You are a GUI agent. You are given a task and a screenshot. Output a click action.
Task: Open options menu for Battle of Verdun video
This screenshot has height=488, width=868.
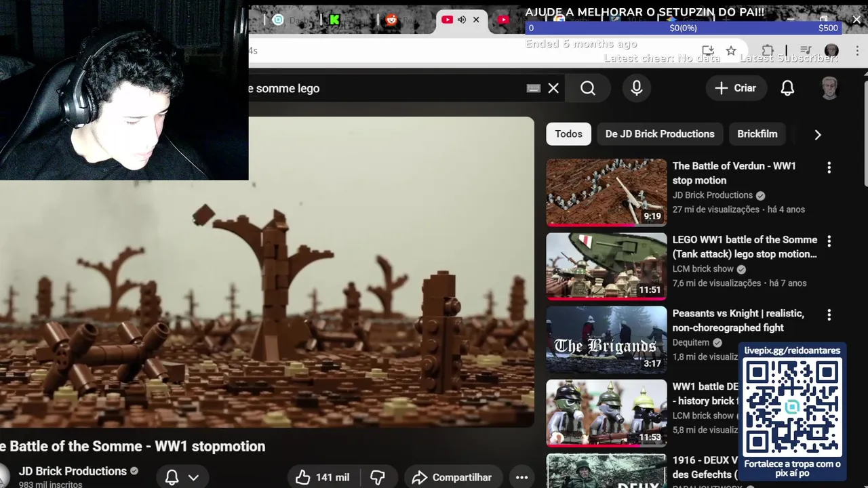(829, 167)
